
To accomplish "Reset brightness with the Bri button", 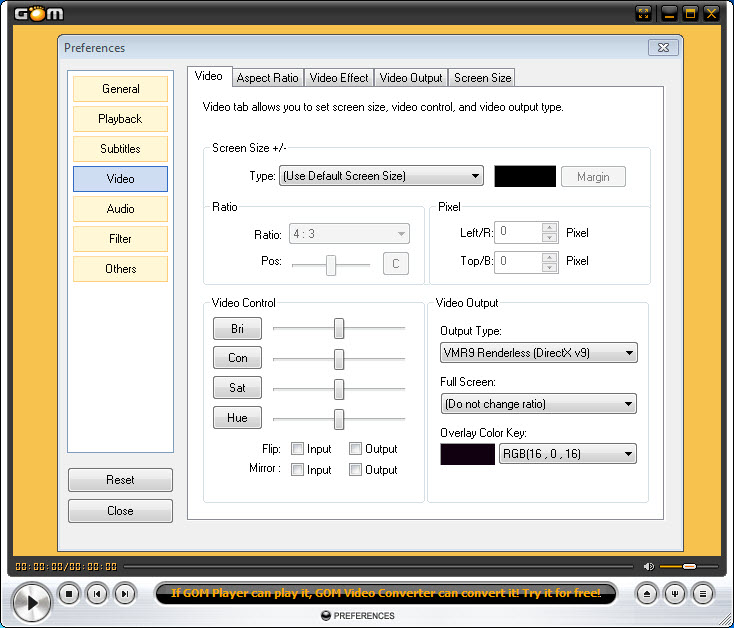I will coord(237,329).
